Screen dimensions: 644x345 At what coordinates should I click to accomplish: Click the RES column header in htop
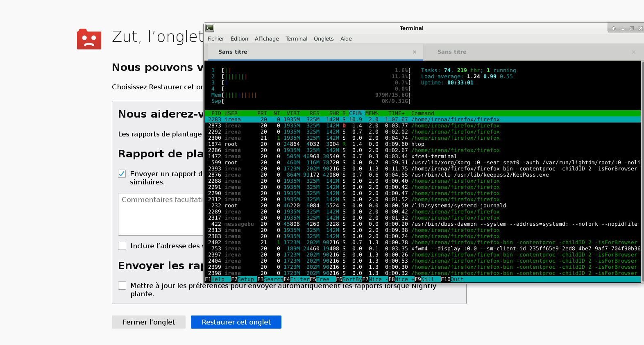315,113
